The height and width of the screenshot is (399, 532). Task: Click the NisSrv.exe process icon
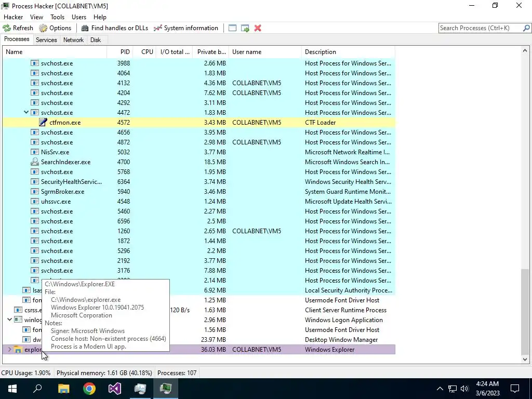click(x=35, y=152)
